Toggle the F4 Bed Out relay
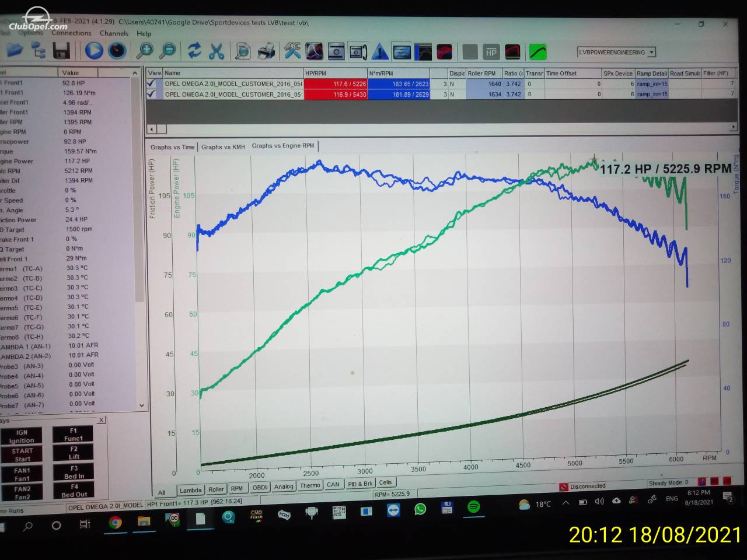The image size is (747, 560). (74, 490)
